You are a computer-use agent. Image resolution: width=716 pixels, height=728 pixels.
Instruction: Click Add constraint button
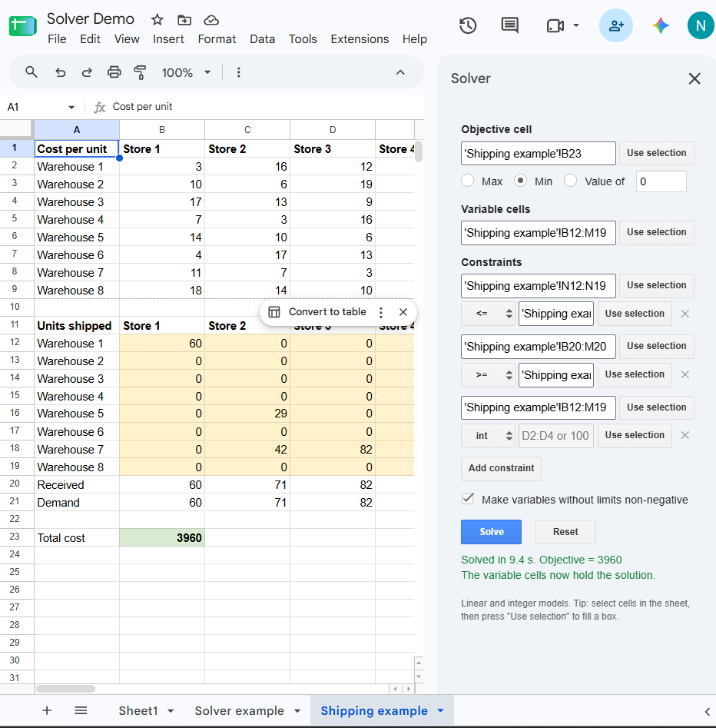pos(501,468)
